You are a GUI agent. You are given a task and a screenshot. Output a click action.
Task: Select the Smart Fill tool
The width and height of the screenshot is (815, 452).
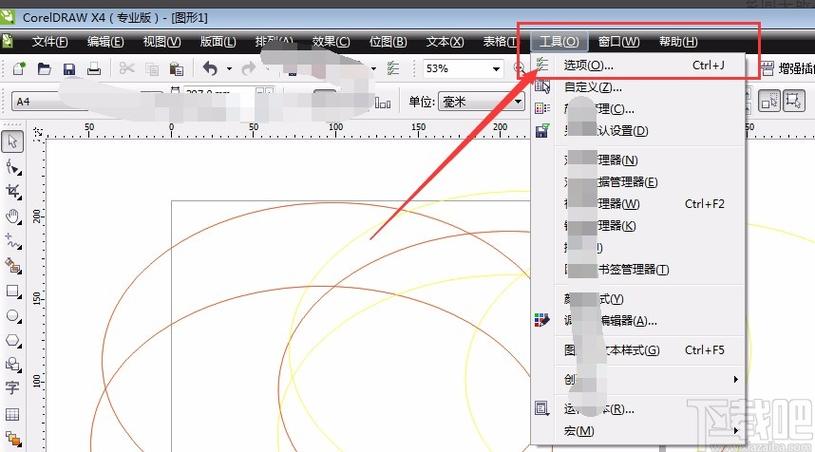[x=13, y=265]
